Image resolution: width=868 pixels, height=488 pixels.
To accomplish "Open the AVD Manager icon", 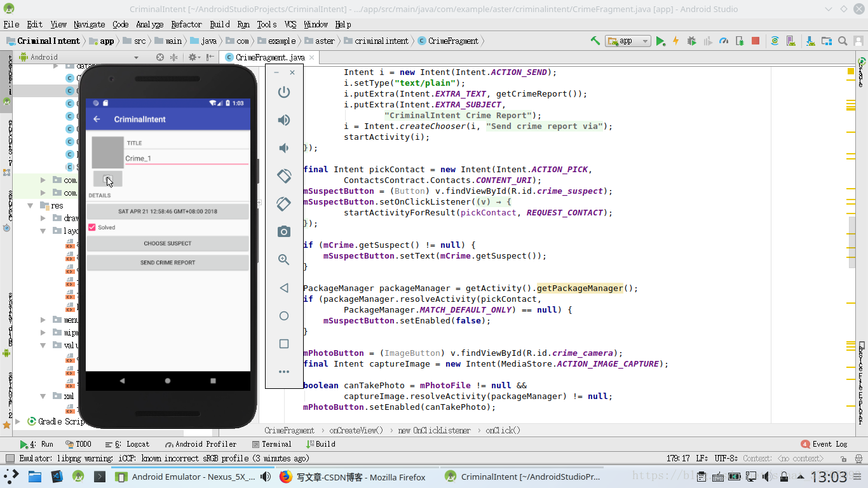I will [792, 41].
